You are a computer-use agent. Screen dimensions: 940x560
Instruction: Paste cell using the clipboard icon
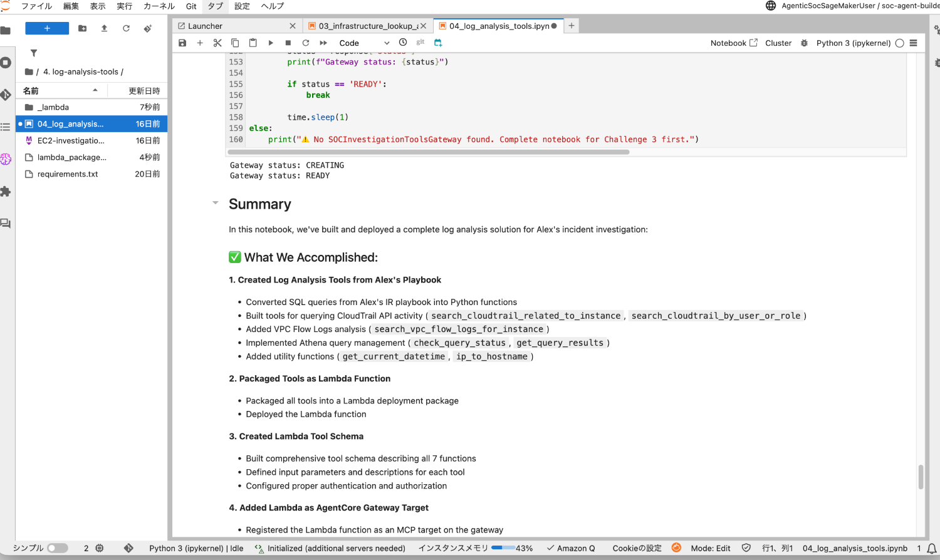[253, 43]
